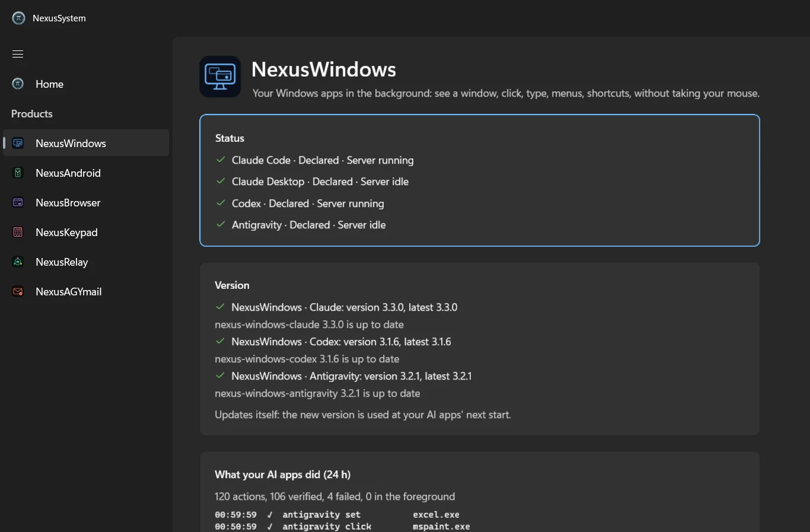Click the "Updates itself" note in the Version card

tap(363, 415)
